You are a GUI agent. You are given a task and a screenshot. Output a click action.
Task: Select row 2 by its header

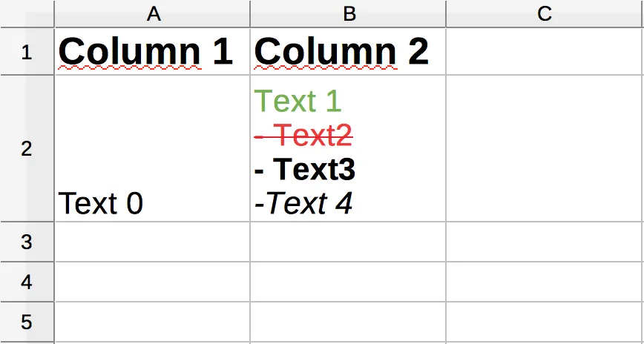point(27,148)
